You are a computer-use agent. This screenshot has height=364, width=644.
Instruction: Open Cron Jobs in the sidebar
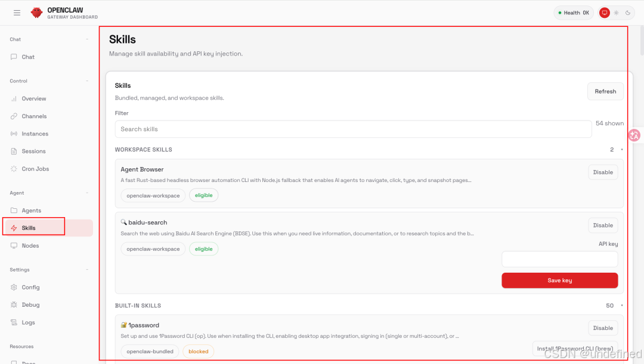(35, 169)
